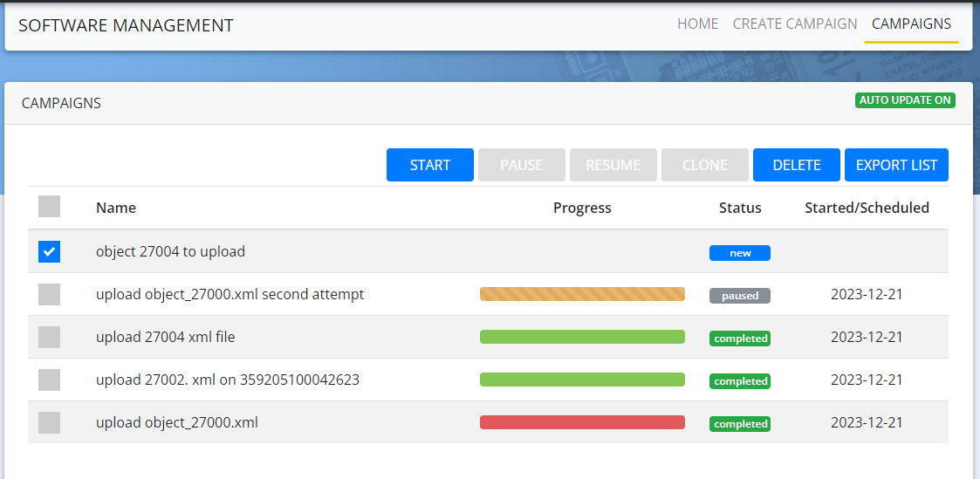This screenshot has width=980, height=479.
Task: Open the 'upload 27004 xml file' campaign name
Action: [165, 338]
